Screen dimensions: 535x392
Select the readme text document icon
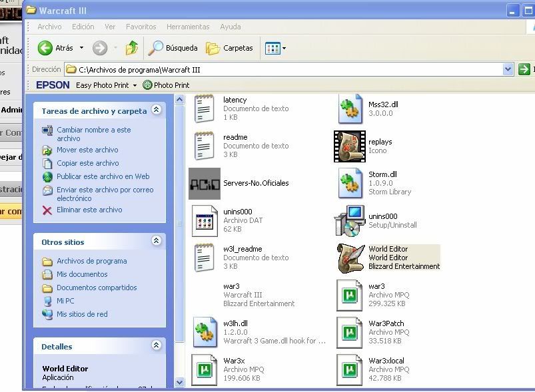point(204,146)
